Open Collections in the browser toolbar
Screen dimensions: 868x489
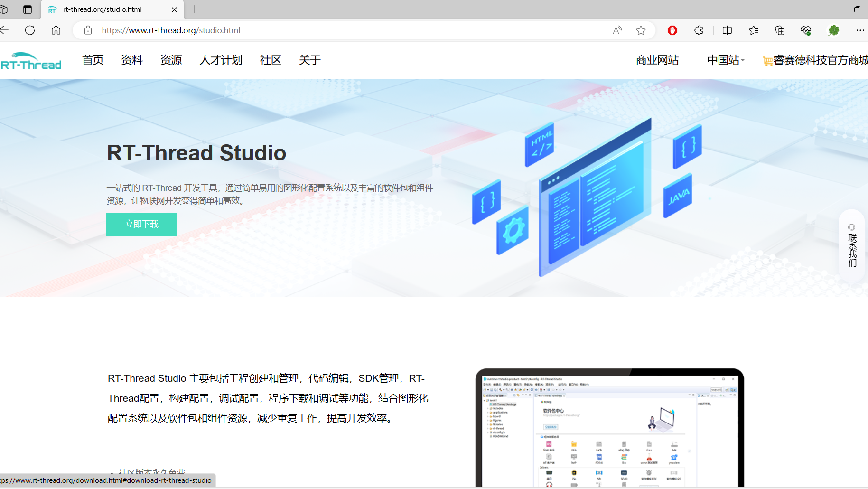779,30
